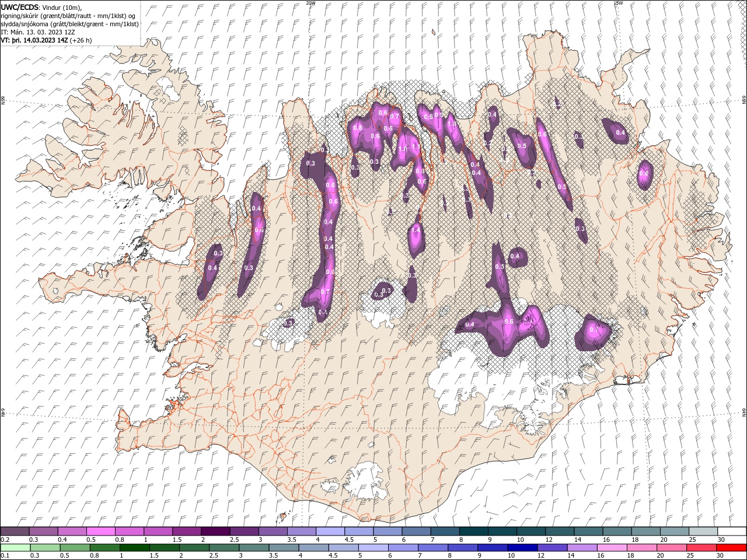This screenshot has height=560, width=747.
Task: Click the pale grey 25 swatch in upper legend row
Action: 703,531
